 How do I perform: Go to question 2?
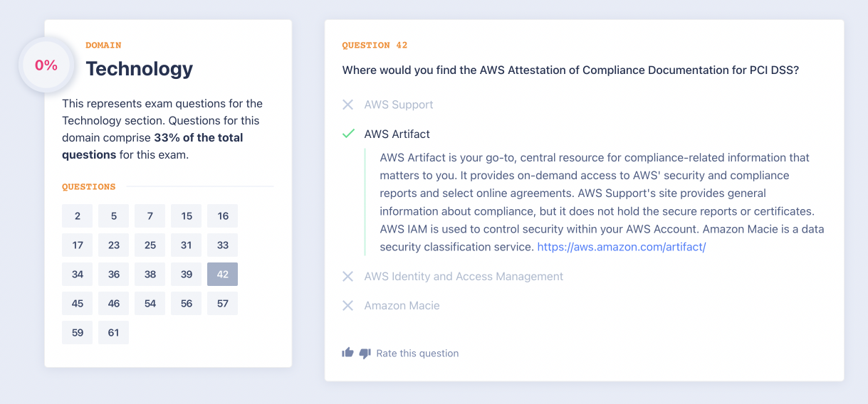78,216
